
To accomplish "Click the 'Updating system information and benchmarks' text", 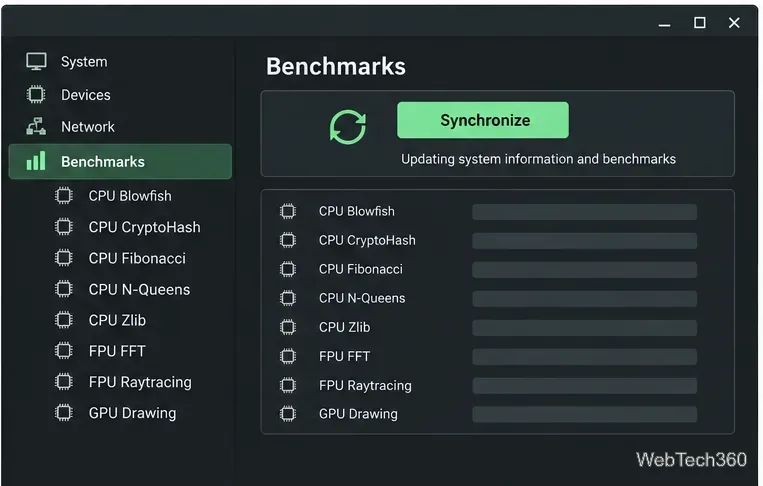I will [538, 159].
